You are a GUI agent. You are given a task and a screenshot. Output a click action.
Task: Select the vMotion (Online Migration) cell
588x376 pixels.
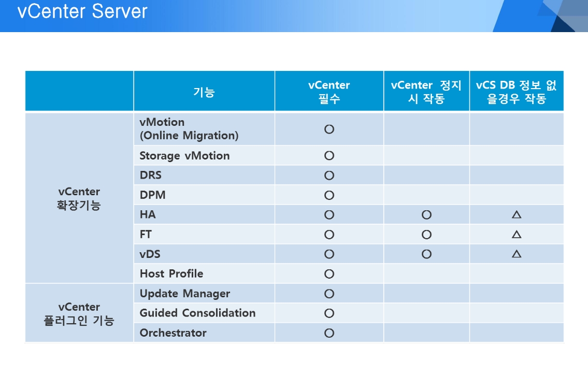pyautogui.click(x=204, y=129)
